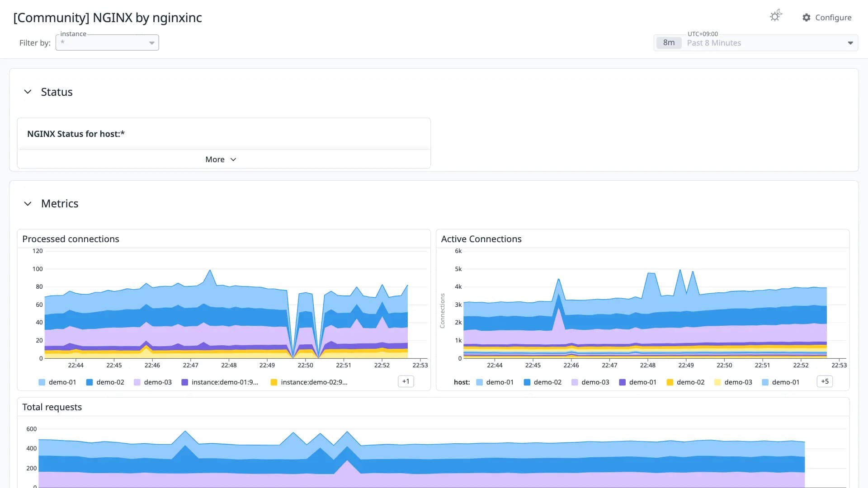
Task: Click the Filter by: label
Action: (x=35, y=43)
